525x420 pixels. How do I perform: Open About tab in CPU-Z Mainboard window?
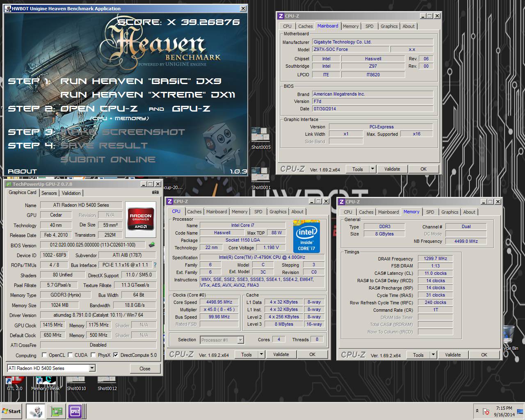click(409, 26)
